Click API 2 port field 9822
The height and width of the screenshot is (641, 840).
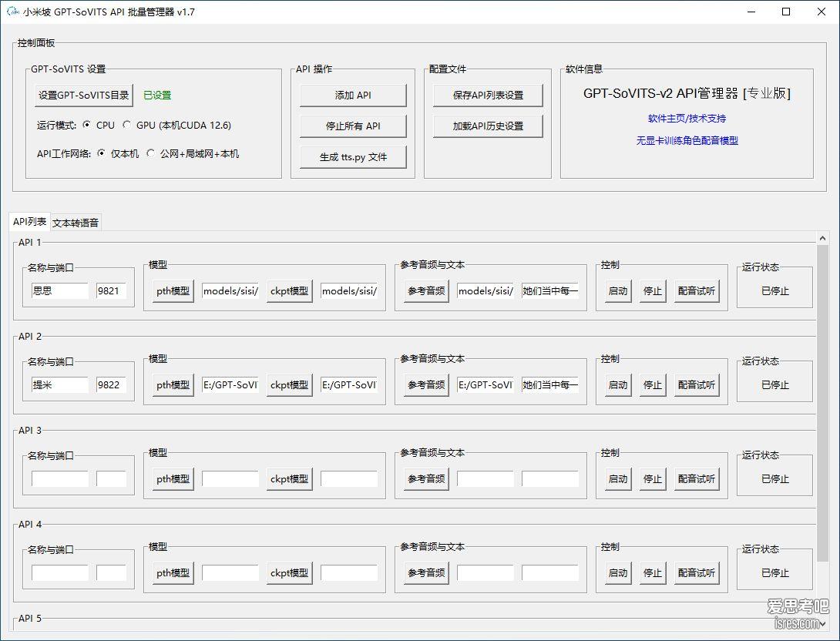112,384
